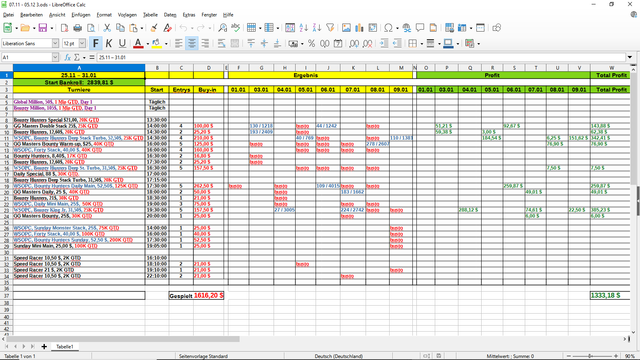Viewport: 640px width, 360px height.
Task: Click the formula input line
Action: (361, 58)
